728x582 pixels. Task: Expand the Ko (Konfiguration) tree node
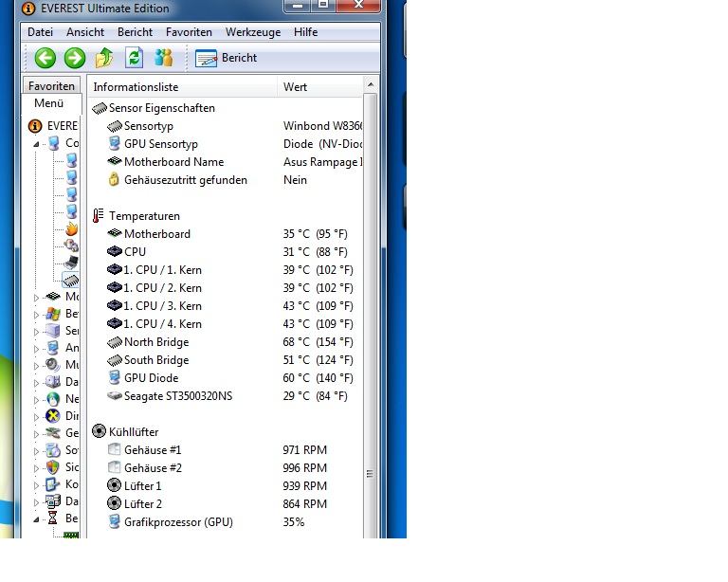[x=36, y=485]
